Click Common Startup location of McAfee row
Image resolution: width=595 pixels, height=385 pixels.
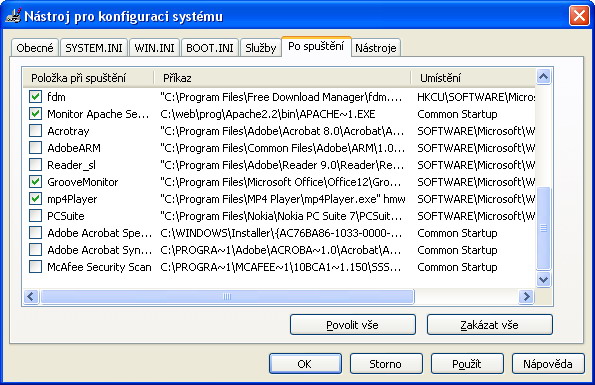click(x=457, y=267)
